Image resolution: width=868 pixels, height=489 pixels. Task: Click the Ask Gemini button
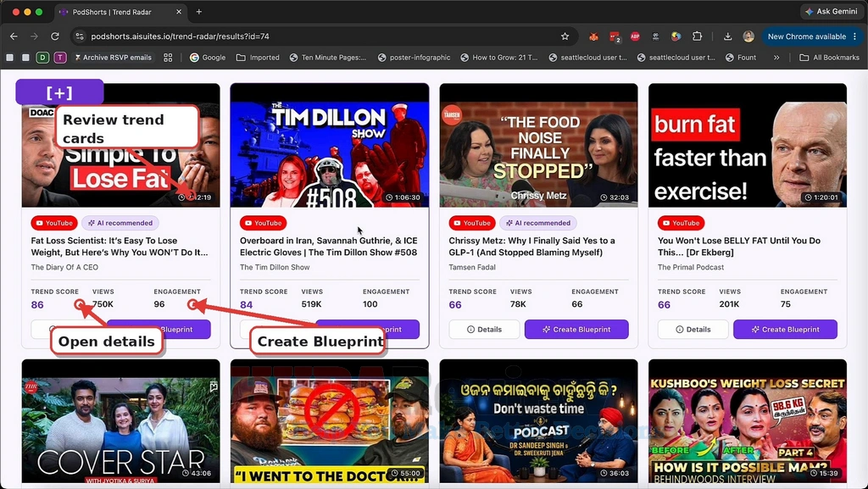[x=831, y=12]
